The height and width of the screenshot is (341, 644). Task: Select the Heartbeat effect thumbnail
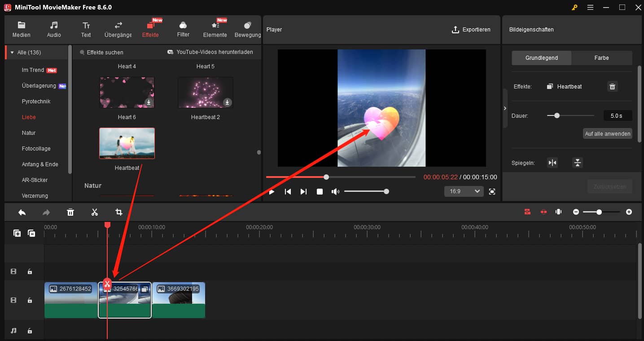coord(127,143)
